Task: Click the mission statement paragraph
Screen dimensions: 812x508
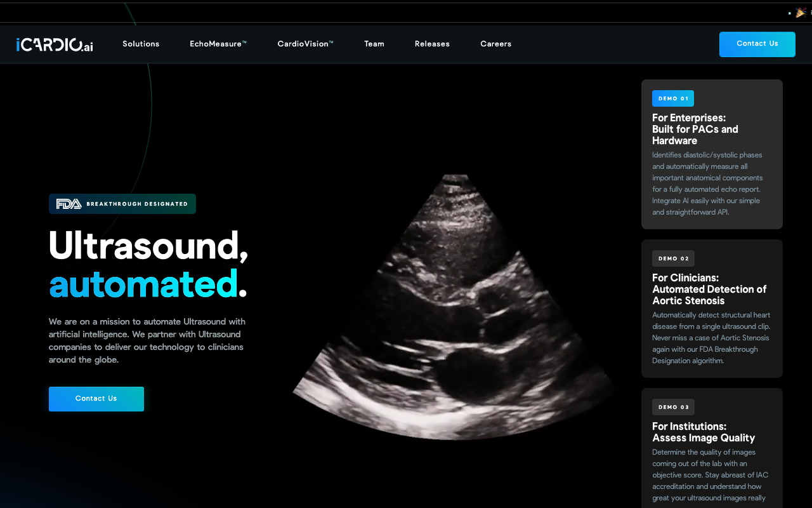Action: 147,340
